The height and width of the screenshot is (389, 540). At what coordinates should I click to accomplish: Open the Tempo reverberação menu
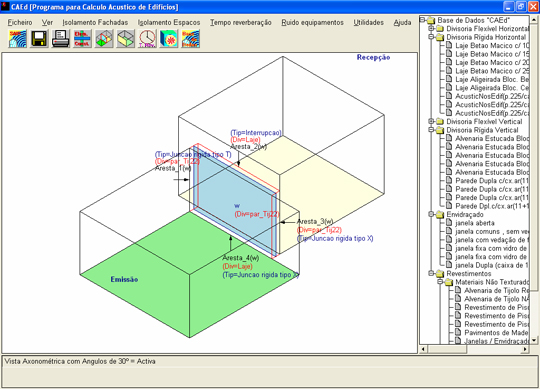point(241,22)
